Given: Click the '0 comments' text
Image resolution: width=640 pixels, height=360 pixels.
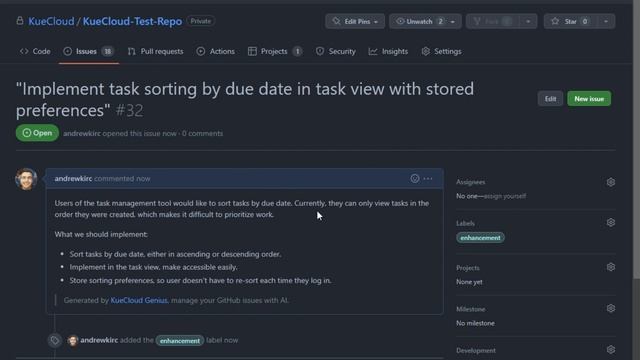Looking at the screenshot, I should coord(202,133).
